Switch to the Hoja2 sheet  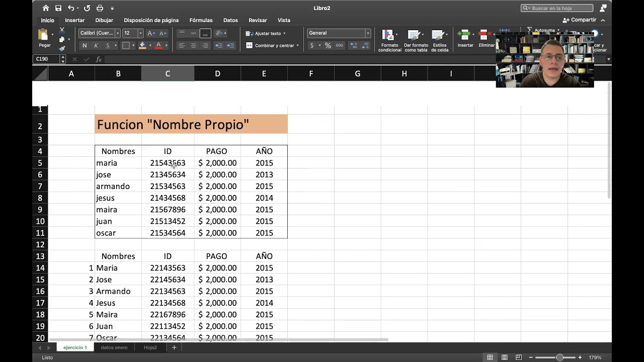[x=150, y=347]
